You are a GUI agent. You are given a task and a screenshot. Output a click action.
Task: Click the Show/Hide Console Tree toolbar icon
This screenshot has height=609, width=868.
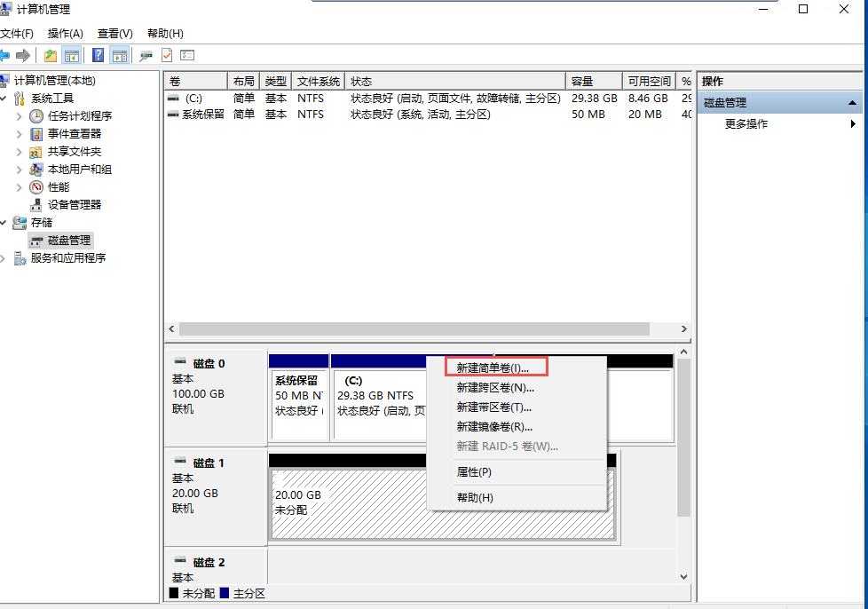72,55
